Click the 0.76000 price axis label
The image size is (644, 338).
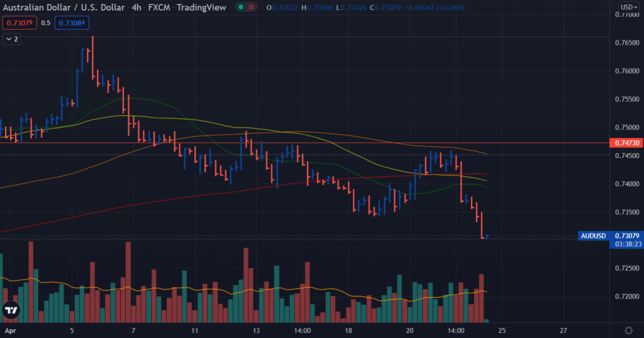click(x=627, y=71)
